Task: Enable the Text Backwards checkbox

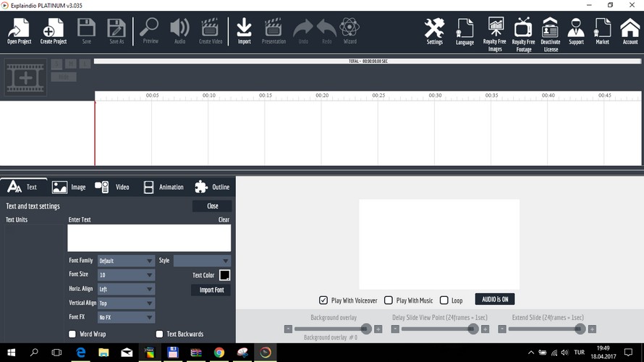Action: click(x=159, y=334)
